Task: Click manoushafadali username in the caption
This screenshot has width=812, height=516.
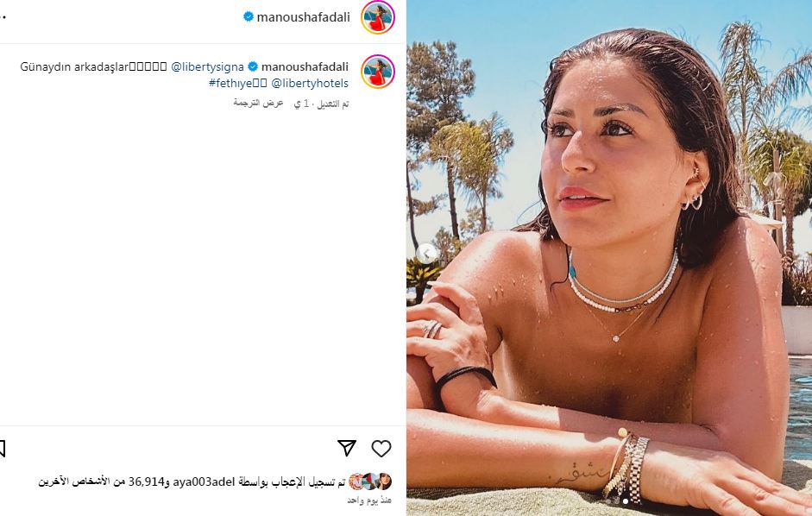Action: click(x=305, y=66)
